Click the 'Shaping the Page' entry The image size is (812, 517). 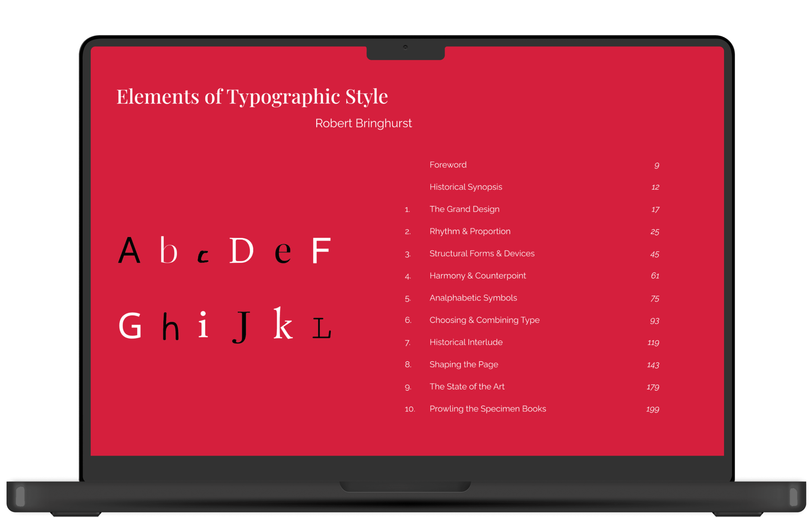click(464, 365)
